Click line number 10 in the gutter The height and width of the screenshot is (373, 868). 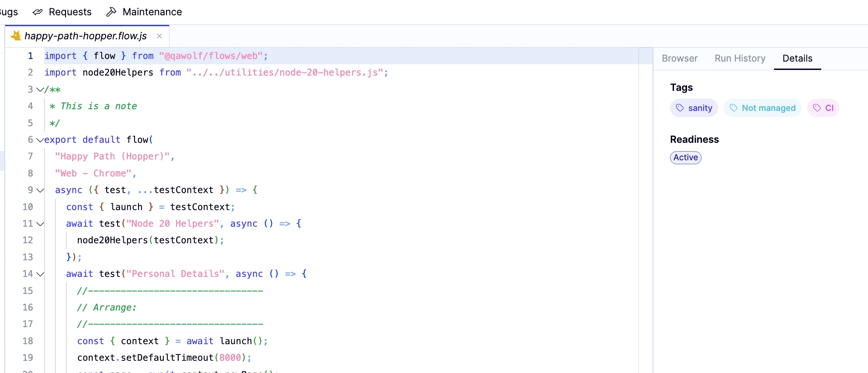28,207
